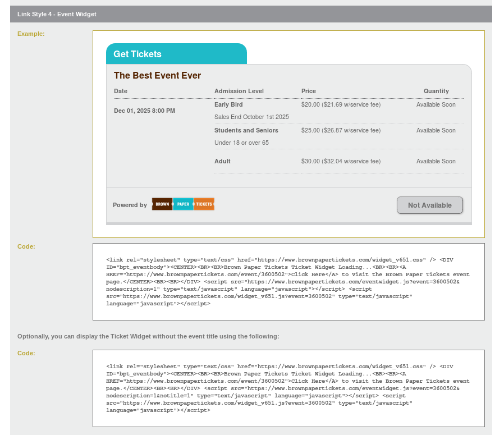Click Sales End October 1st 2025 note
This screenshot has height=435, width=504.
(251, 117)
